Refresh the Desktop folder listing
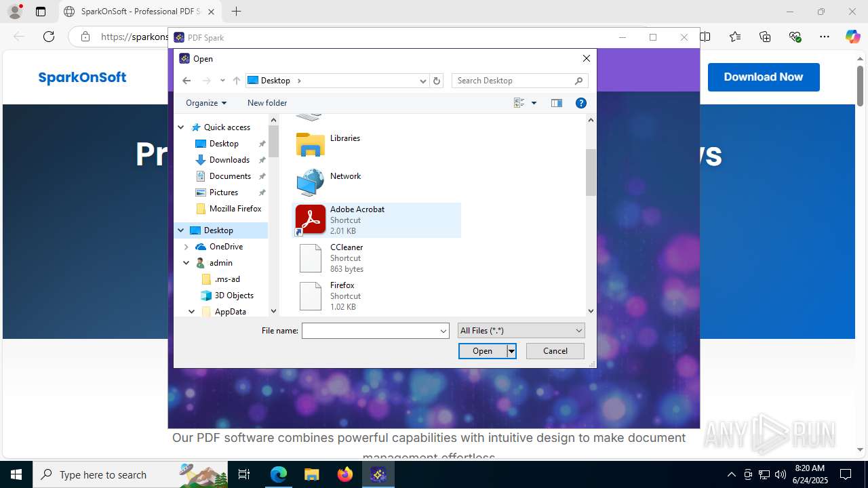 pyautogui.click(x=437, y=81)
